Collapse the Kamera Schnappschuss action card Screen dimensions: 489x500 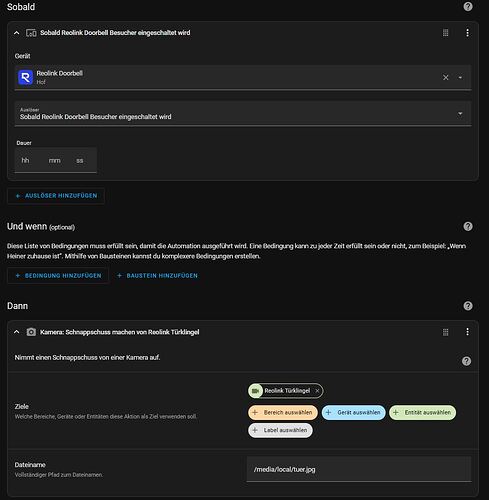pyautogui.click(x=16, y=332)
